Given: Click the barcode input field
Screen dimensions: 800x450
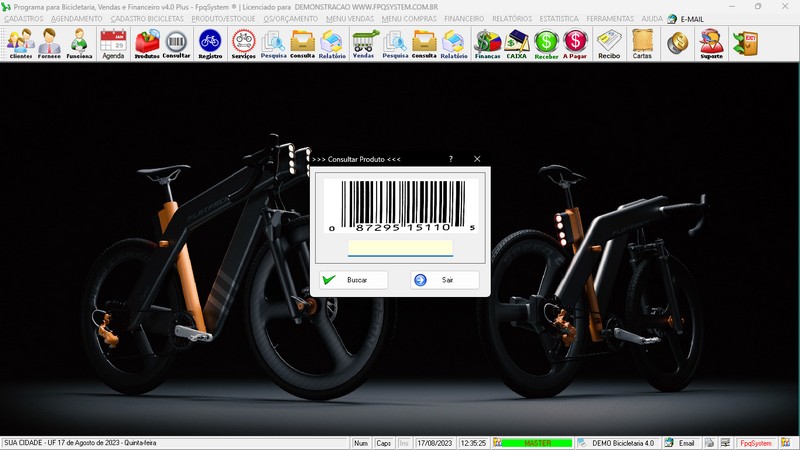Looking at the screenshot, I should (x=400, y=247).
